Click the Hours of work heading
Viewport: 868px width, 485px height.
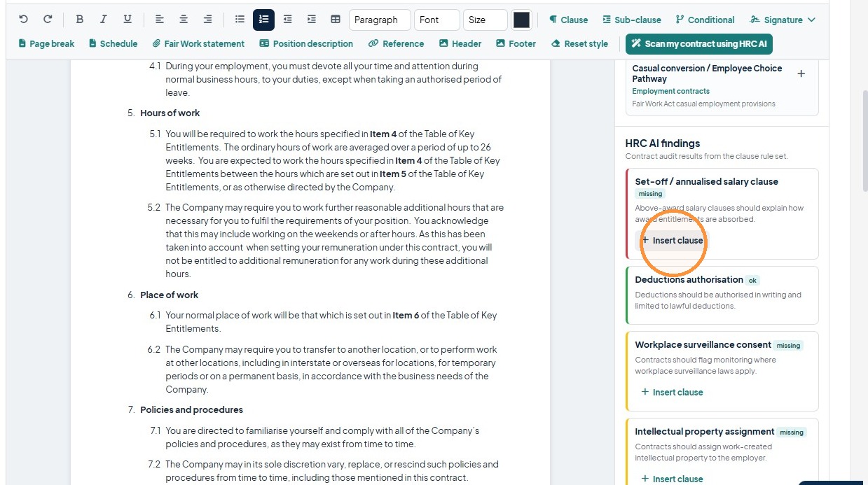(170, 113)
